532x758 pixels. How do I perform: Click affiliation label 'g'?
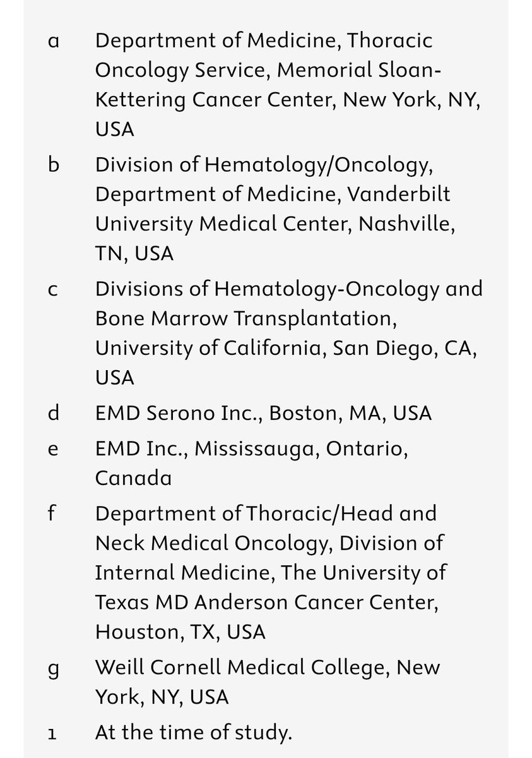click(x=53, y=670)
